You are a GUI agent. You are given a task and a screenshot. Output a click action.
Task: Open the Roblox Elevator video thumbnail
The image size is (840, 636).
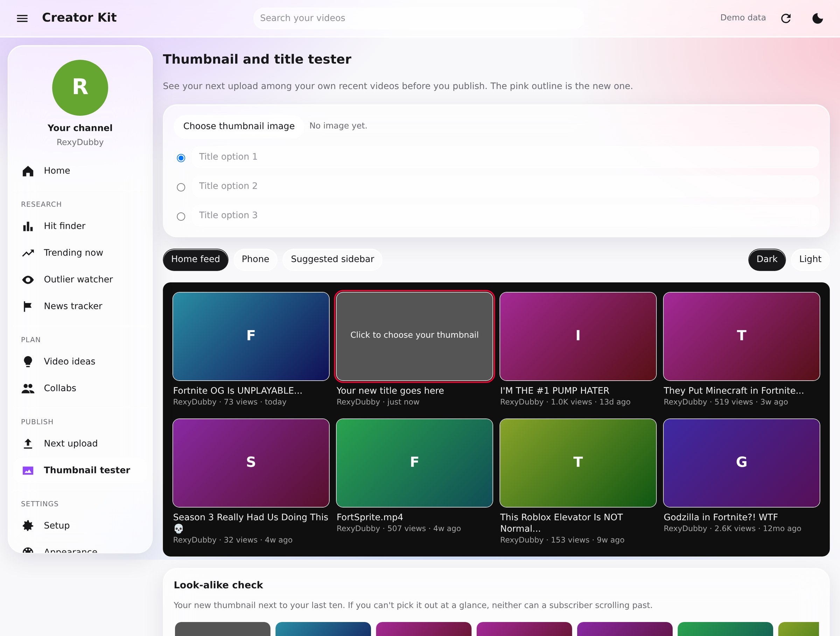577,462
